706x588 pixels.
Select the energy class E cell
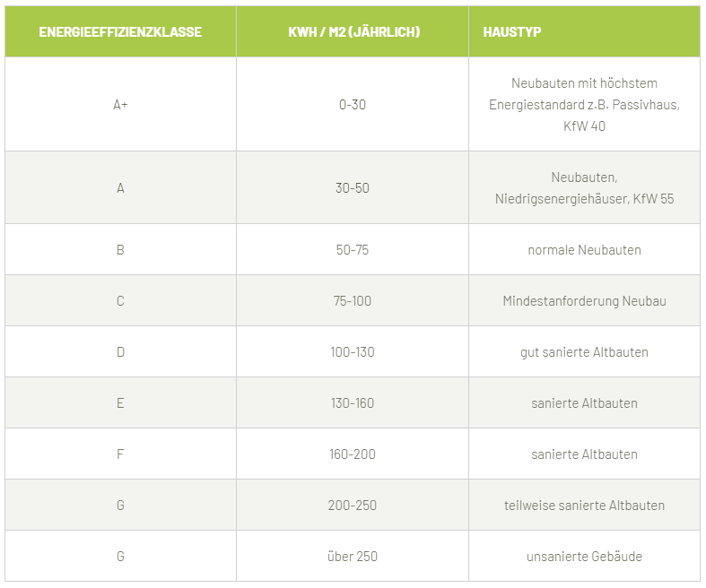(x=120, y=403)
